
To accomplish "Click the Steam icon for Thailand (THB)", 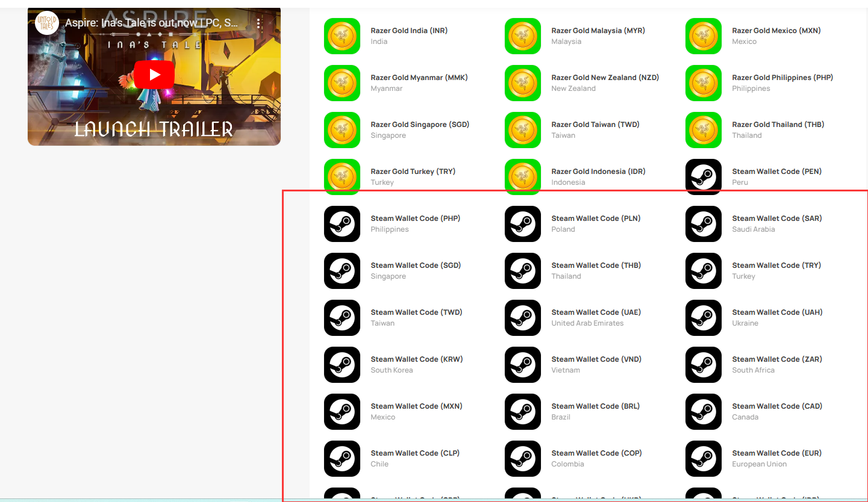I will coord(523,271).
